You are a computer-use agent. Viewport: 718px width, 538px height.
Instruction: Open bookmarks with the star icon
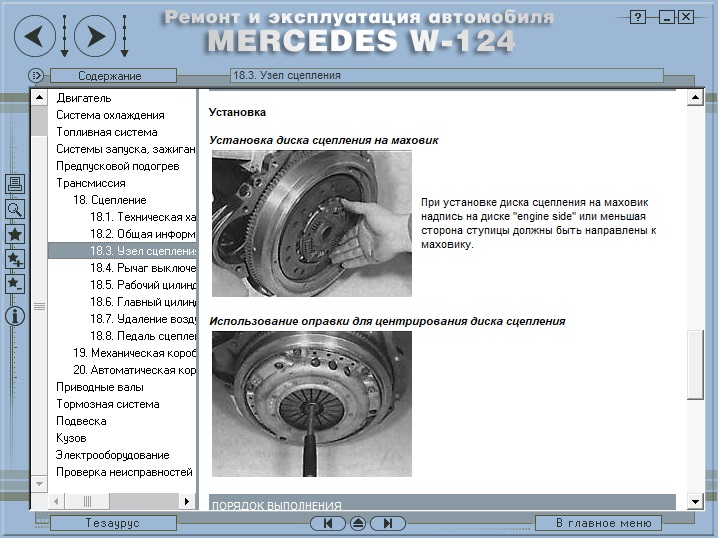click(x=15, y=234)
